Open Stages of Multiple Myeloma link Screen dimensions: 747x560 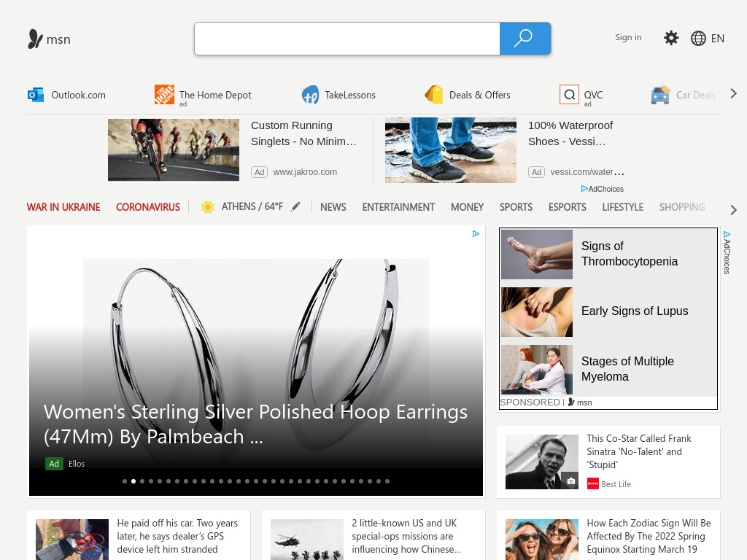627,369
